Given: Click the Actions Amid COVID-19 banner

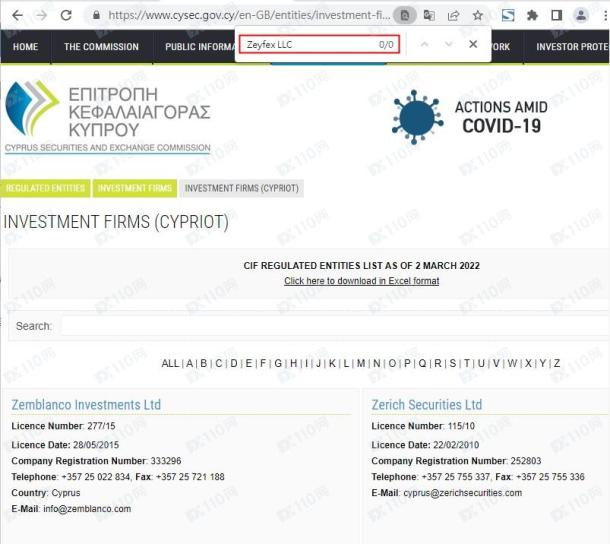Looking at the screenshot, I should 470,117.
